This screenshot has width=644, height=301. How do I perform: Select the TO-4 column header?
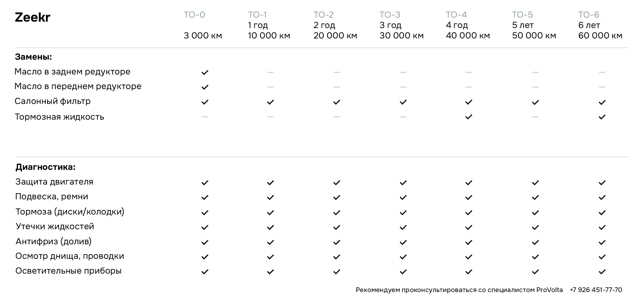pyautogui.click(x=456, y=15)
